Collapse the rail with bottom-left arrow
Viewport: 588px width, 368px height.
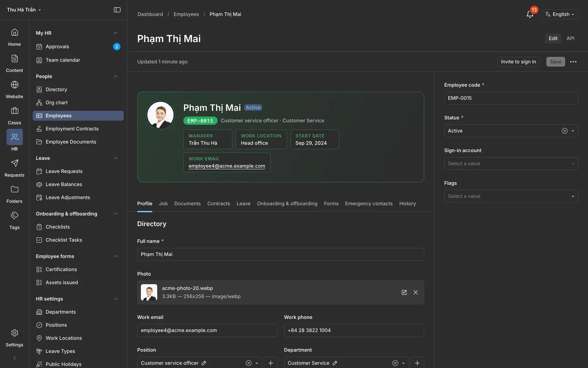[x=14, y=358]
